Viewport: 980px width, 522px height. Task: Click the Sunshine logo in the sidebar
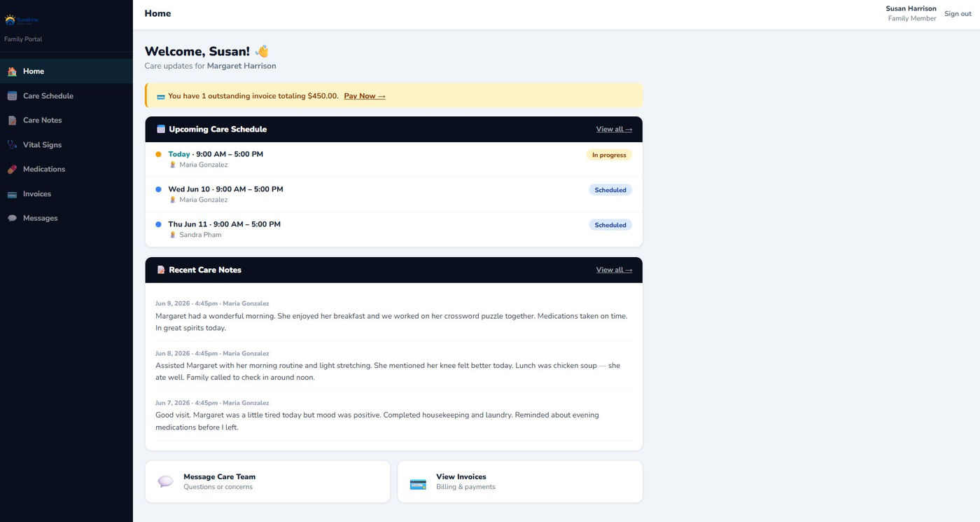(x=22, y=20)
